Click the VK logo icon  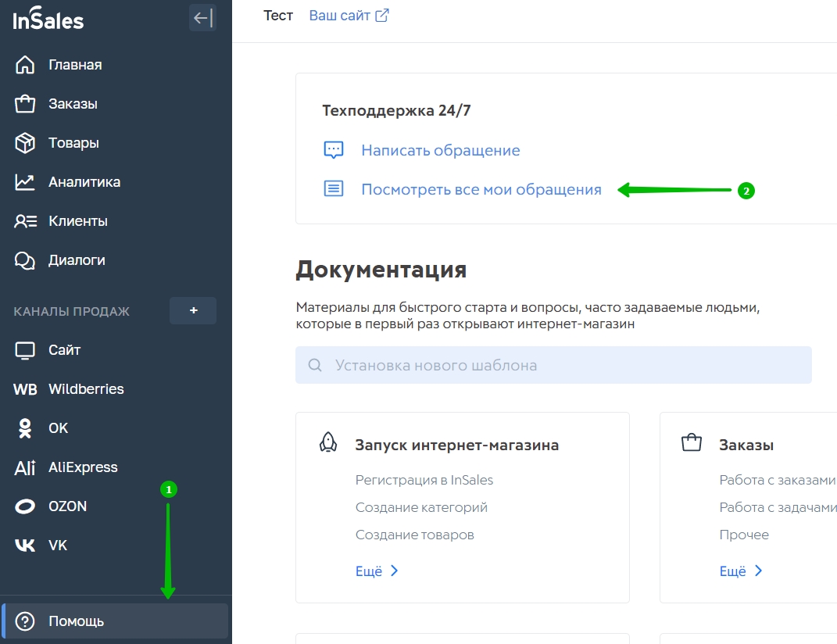[24, 546]
